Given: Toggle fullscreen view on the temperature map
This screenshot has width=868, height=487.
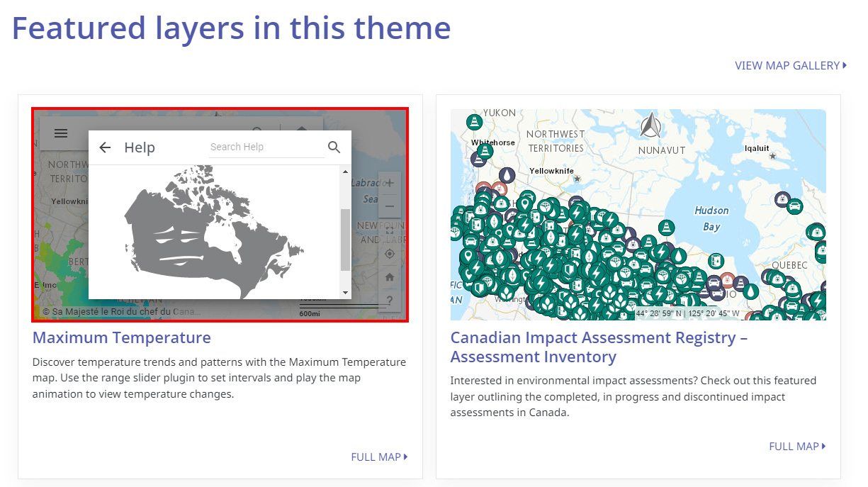Looking at the screenshot, I should (x=389, y=230).
